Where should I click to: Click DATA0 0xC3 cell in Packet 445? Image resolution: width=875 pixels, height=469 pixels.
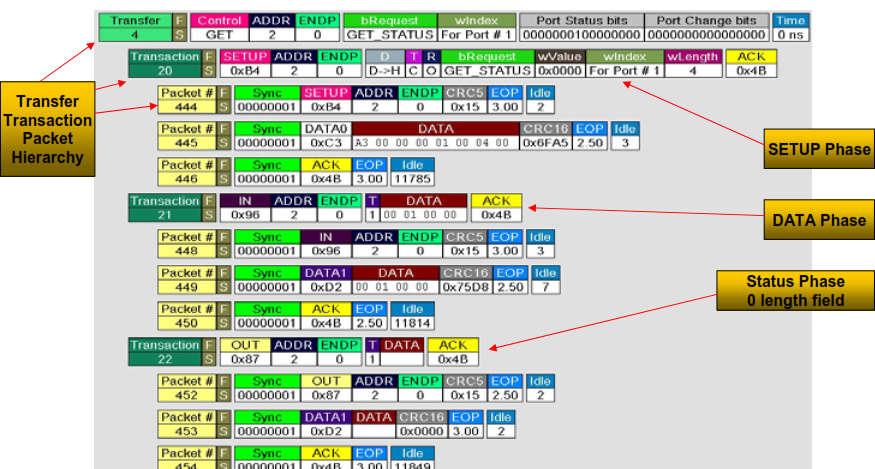coord(326,136)
